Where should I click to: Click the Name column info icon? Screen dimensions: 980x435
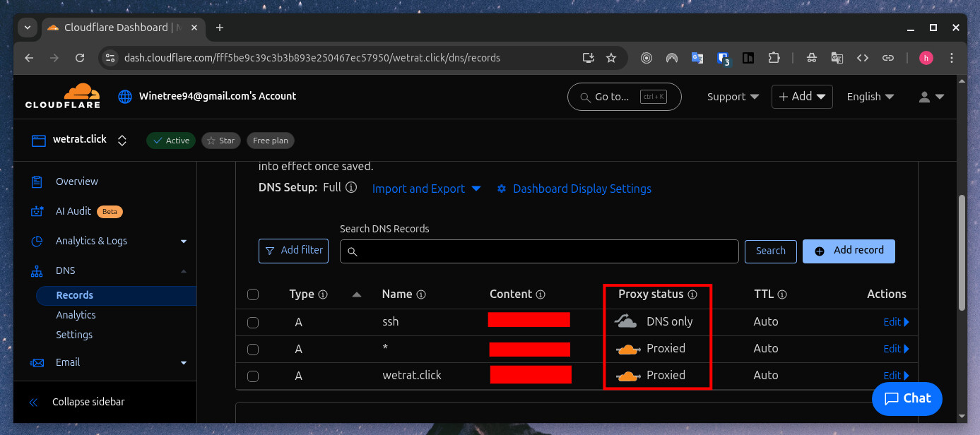[421, 294]
